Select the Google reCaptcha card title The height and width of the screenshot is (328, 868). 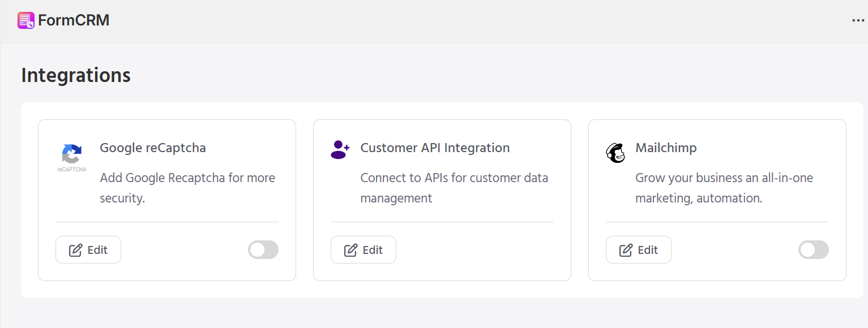(153, 148)
